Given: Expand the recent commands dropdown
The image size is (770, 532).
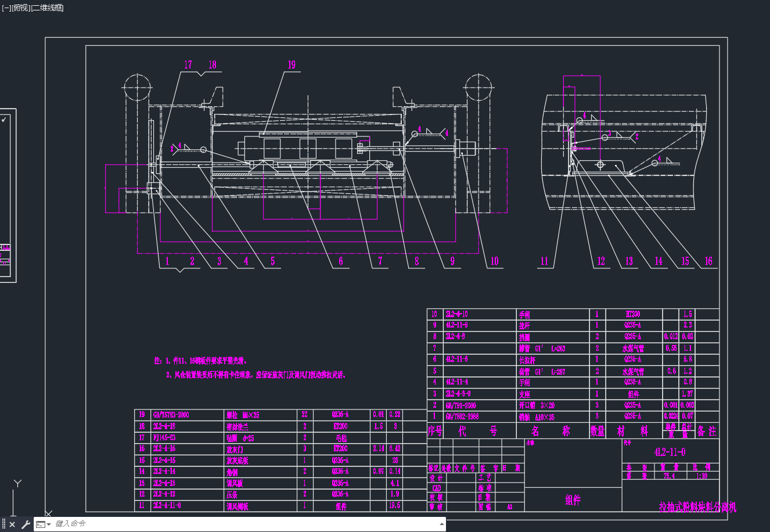Looking at the screenshot, I should click(42, 524).
